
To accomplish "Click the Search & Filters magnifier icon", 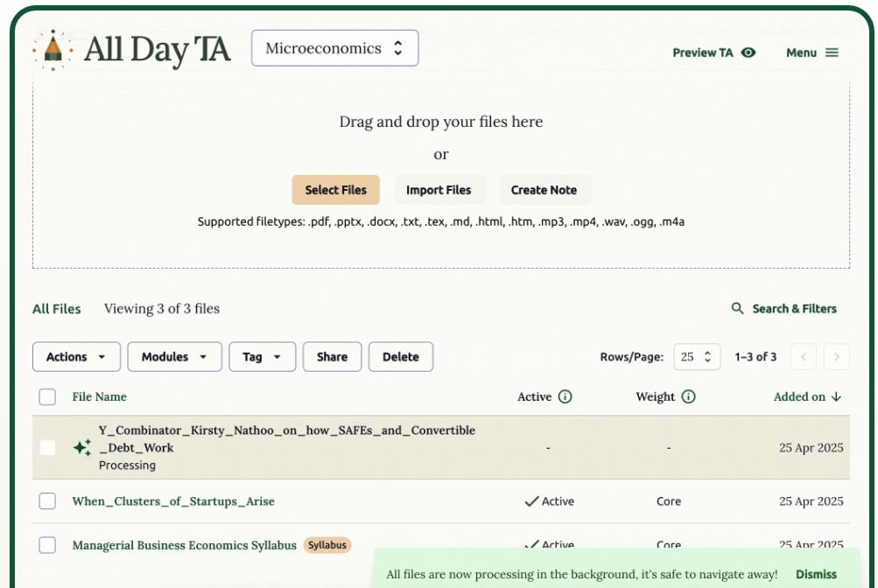I will click(x=738, y=309).
